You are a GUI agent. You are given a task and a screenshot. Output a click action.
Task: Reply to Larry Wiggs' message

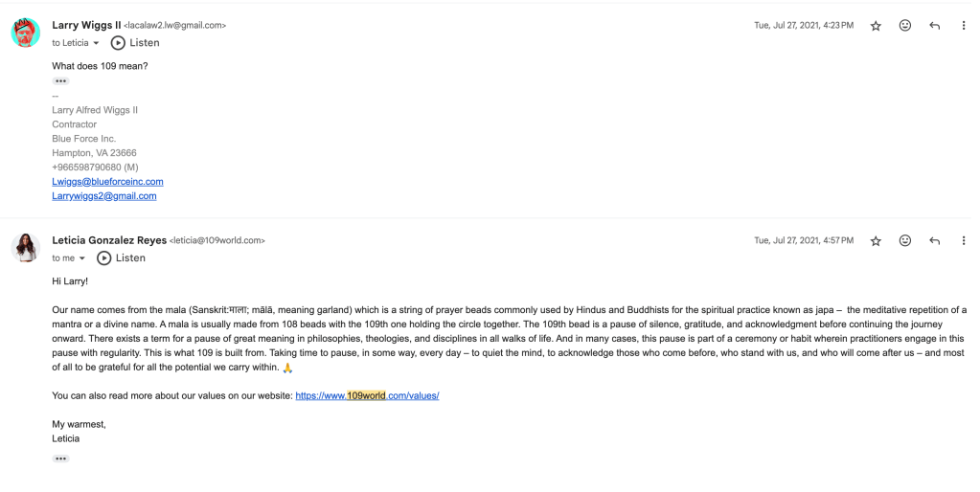[935, 26]
